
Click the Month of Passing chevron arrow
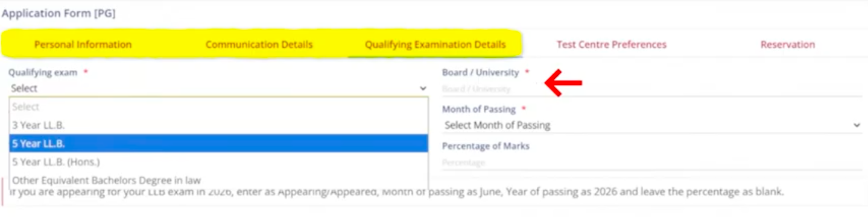[x=857, y=125]
